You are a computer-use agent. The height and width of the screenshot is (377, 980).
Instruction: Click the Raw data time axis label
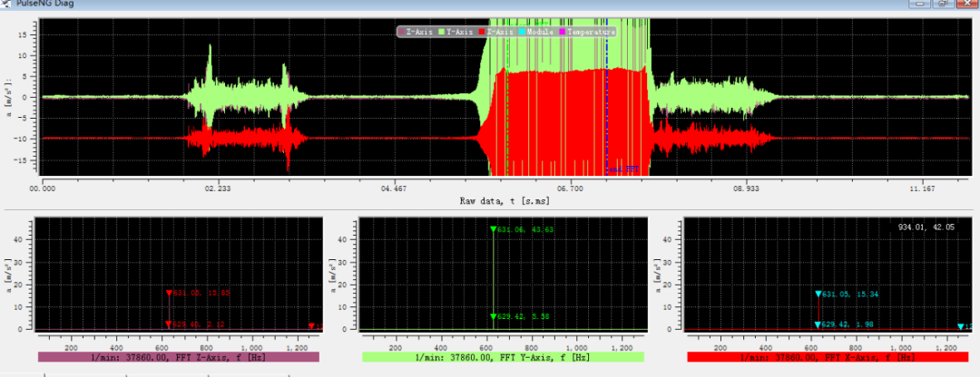click(x=504, y=201)
